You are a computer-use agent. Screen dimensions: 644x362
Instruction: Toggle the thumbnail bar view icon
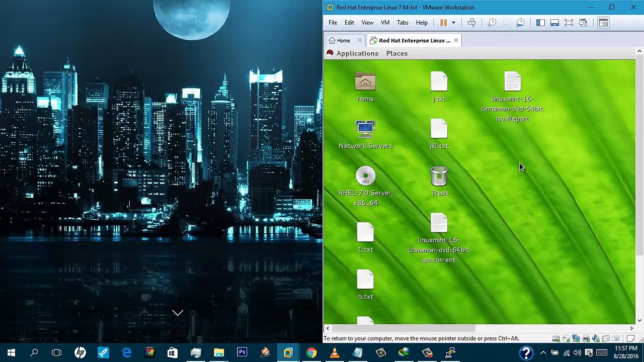point(554,23)
